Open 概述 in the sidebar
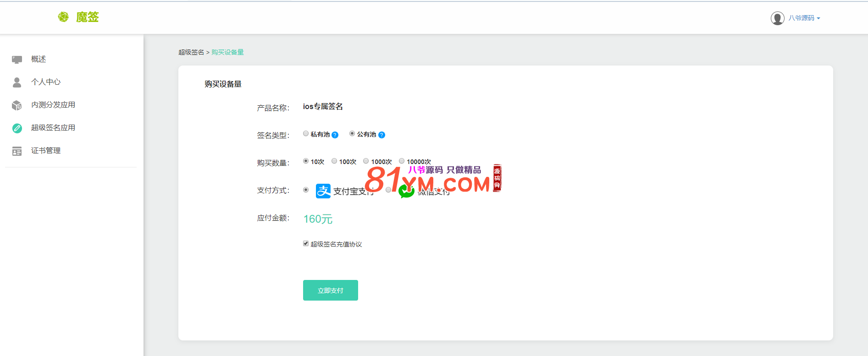 [x=39, y=59]
